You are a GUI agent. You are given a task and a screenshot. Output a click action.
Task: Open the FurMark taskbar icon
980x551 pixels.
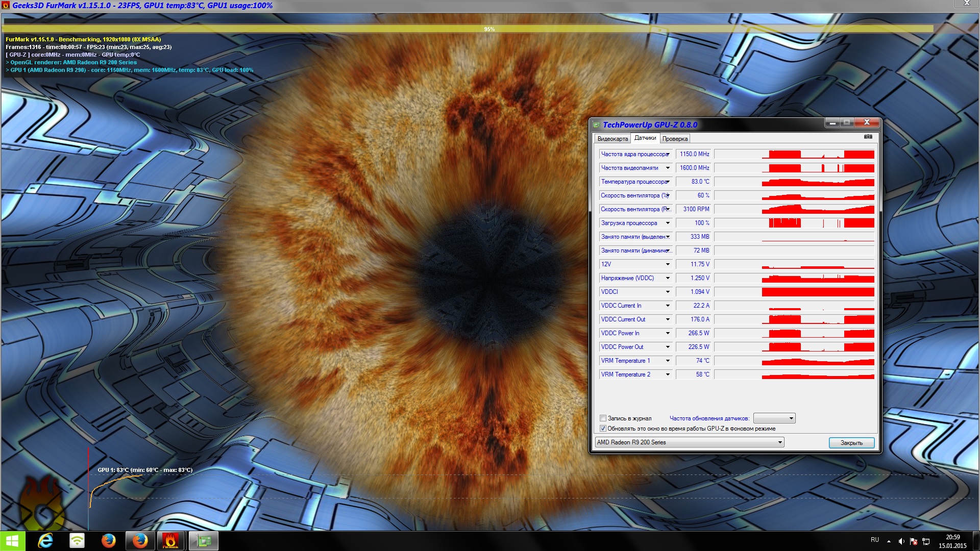(x=170, y=541)
